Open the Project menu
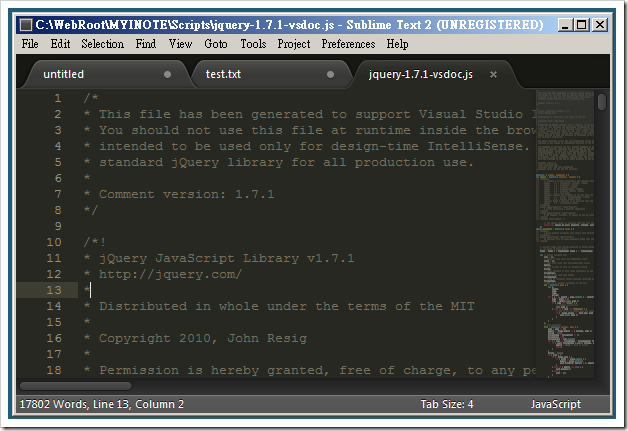The width and height of the screenshot is (628, 431). [294, 44]
